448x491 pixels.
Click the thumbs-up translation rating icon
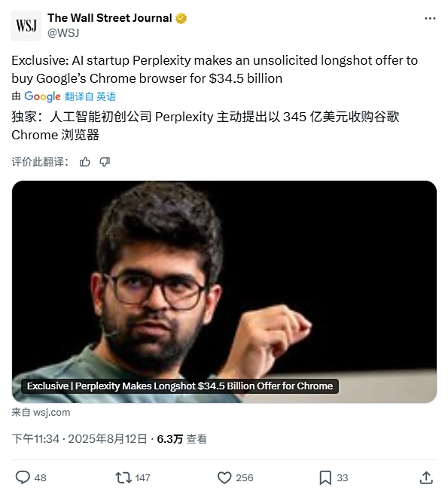point(85,162)
